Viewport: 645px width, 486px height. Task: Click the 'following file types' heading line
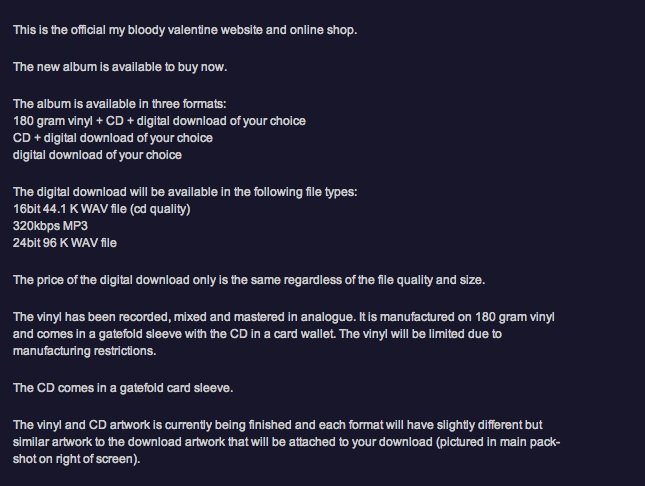coord(185,192)
